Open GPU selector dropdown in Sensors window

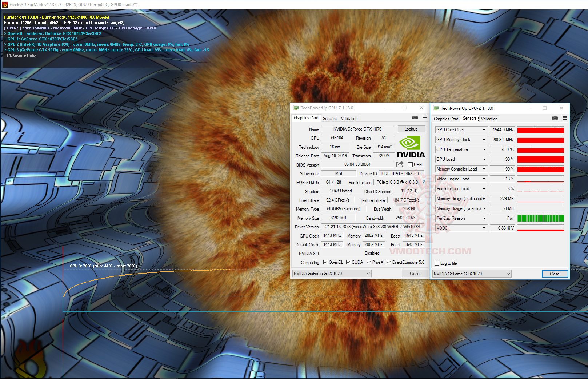[472, 274]
